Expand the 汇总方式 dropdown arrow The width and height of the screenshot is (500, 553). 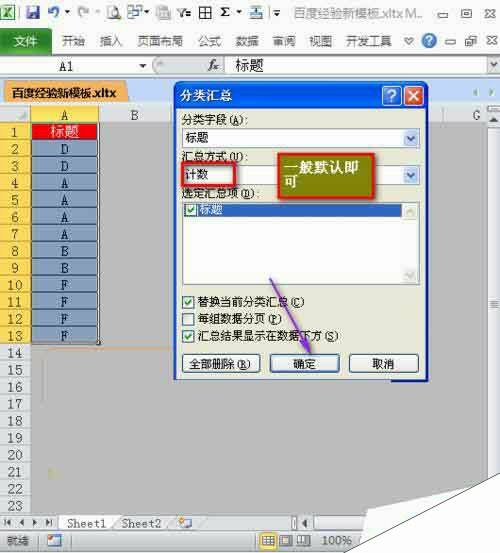(411, 175)
